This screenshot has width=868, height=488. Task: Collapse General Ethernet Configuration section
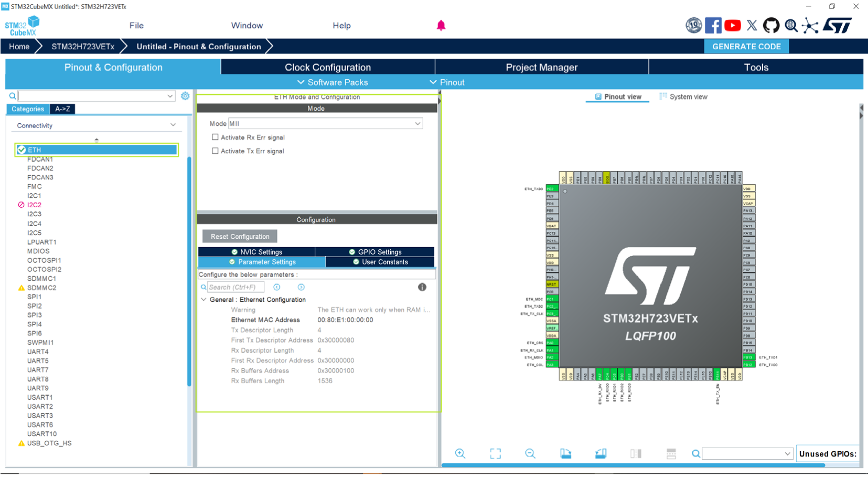tap(203, 300)
